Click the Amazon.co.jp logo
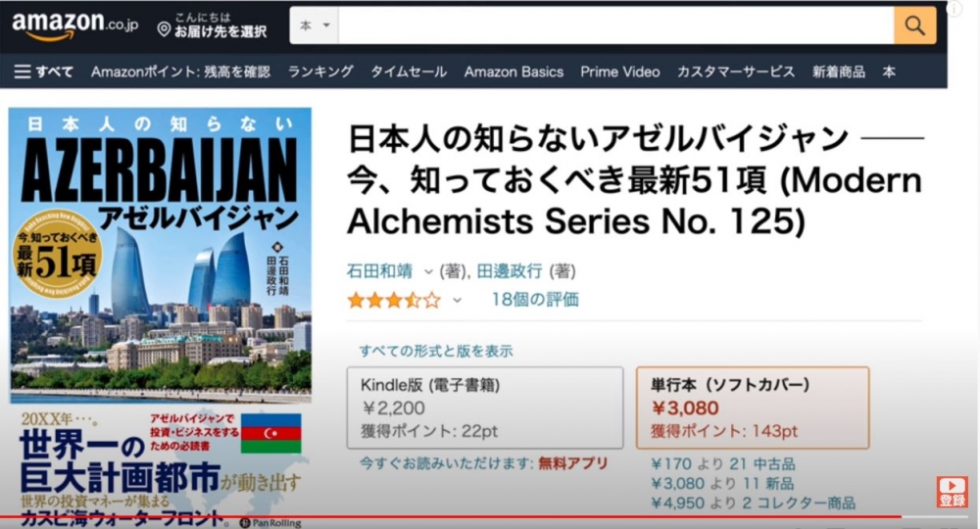Image resolution: width=980 pixels, height=529 pixels. pos(75,25)
